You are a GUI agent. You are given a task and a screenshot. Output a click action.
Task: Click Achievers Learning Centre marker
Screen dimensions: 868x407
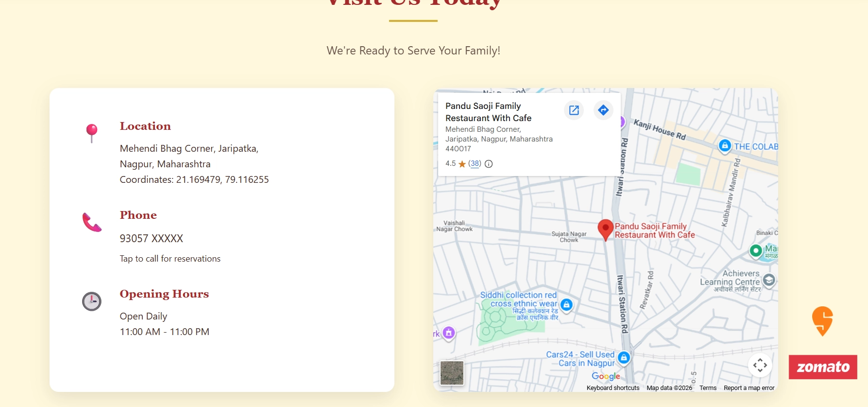pos(769,280)
